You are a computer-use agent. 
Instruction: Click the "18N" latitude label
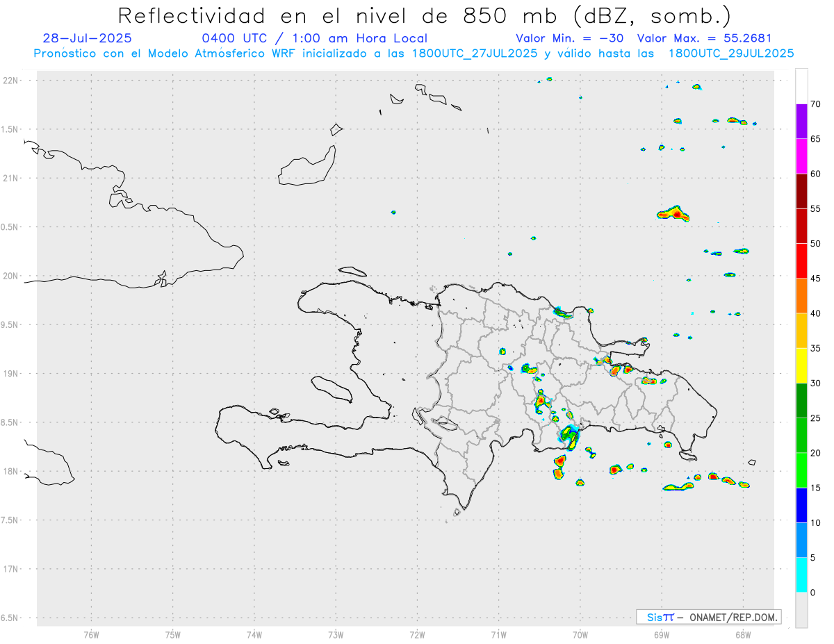(x=10, y=472)
